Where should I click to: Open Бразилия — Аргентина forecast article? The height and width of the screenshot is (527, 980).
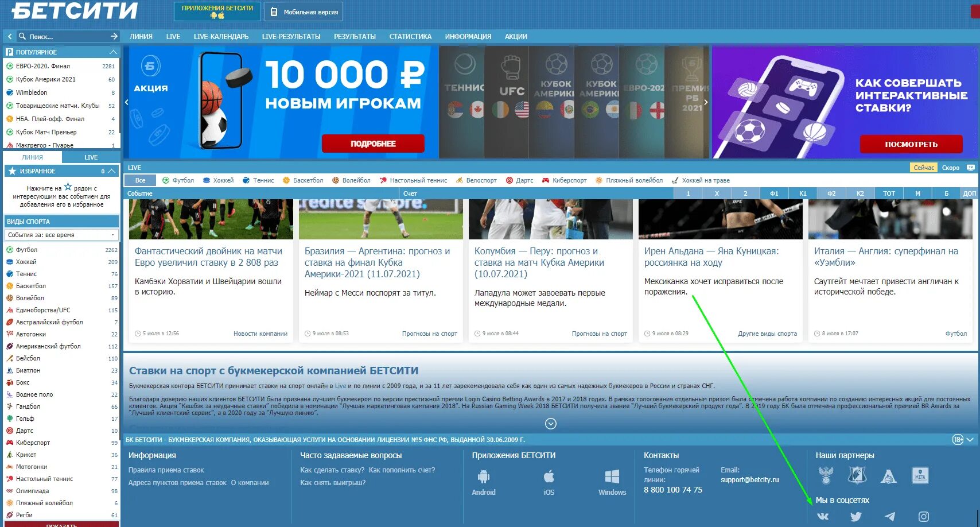(x=377, y=262)
